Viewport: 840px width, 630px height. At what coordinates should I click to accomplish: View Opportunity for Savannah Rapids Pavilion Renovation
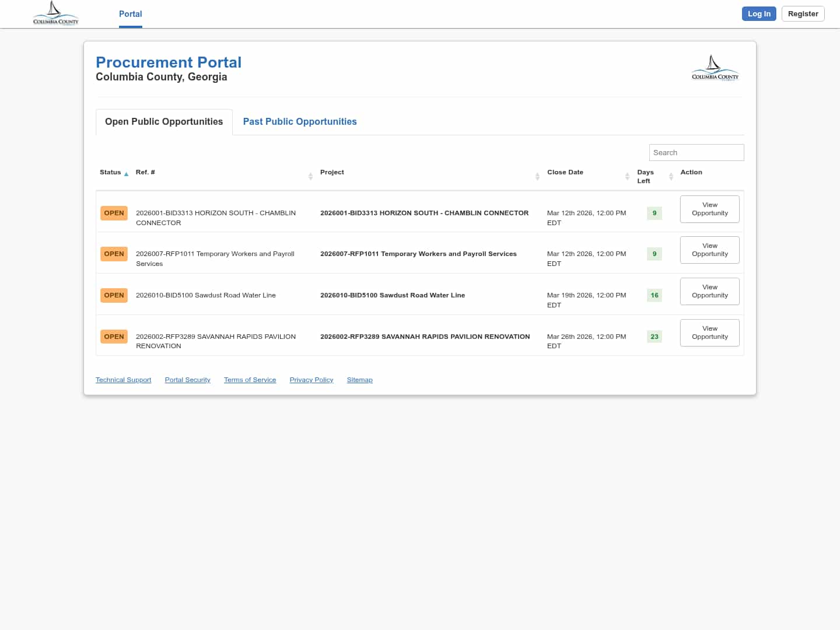coord(709,332)
